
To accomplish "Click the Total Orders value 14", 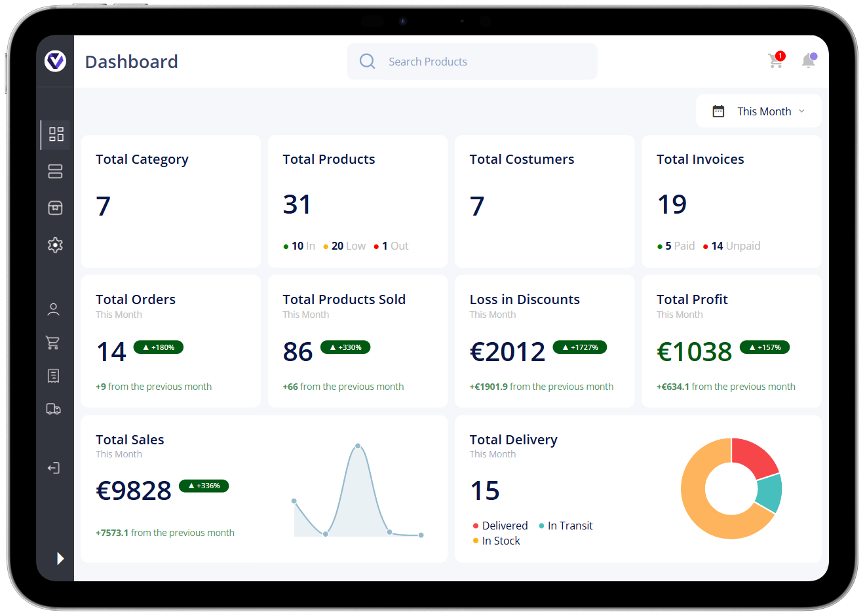I will pyautogui.click(x=111, y=352).
